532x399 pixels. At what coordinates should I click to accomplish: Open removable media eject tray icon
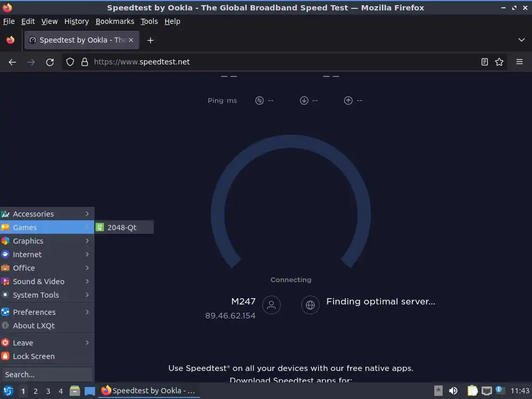pyautogui.click(x=438, y=391)
